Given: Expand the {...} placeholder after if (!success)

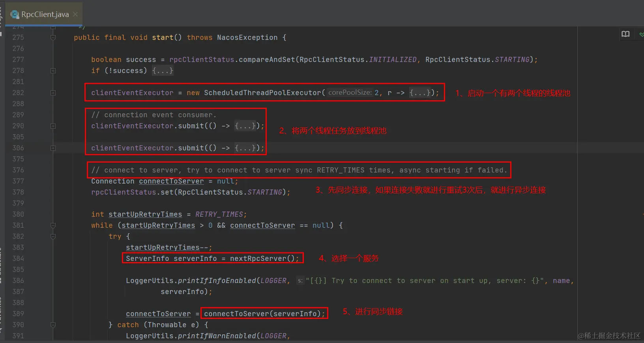Looking at the screenshot, I should point(163,71).
